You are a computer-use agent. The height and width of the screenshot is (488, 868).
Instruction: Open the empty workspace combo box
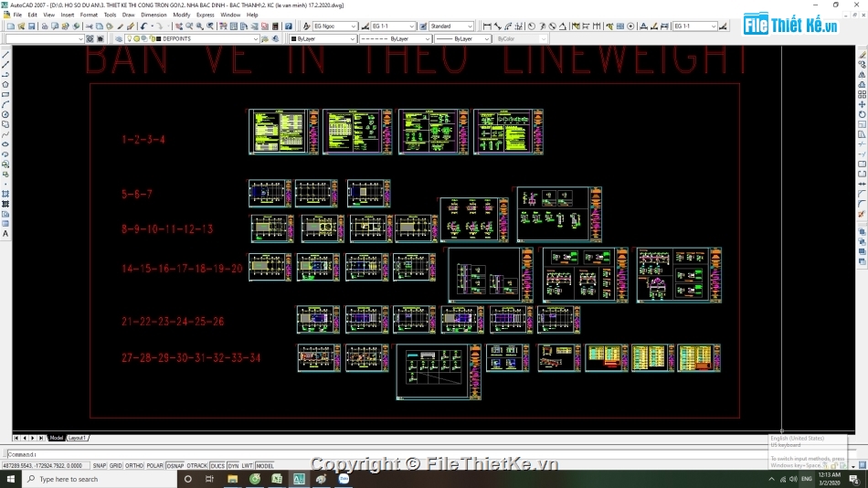(x=44, y=38)
